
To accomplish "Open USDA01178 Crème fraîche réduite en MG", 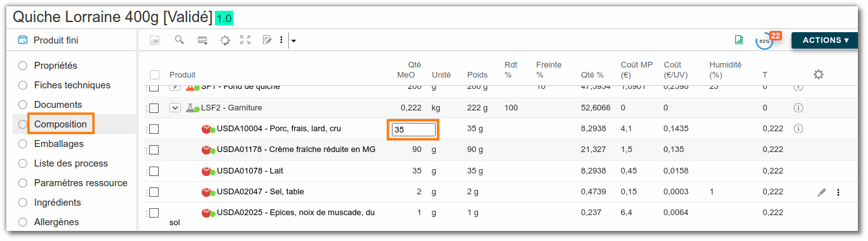I will [296, 150].
